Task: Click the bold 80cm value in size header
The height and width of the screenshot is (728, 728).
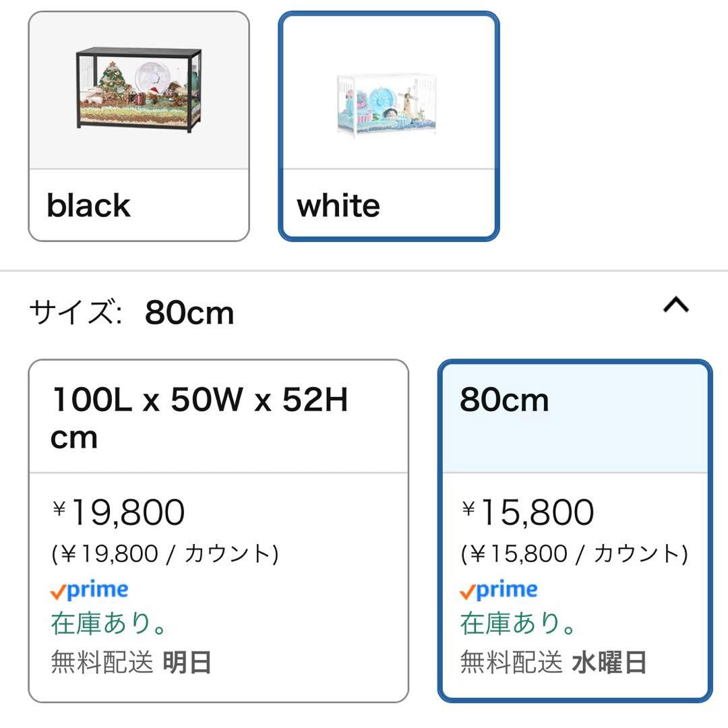Action: coord(189,313)
